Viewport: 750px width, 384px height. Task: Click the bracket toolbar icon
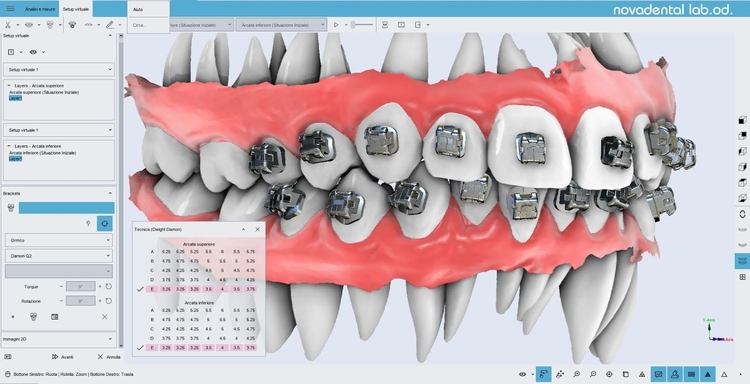coord(72,25)
